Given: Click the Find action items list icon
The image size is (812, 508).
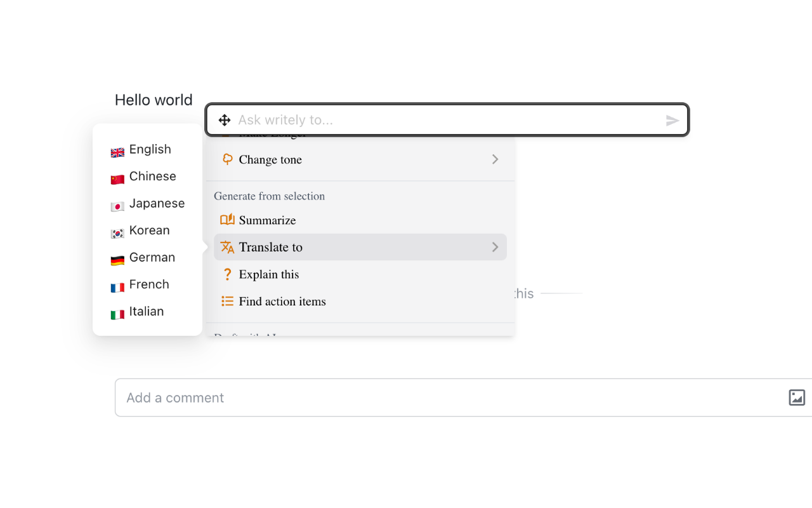Looking at the screenshot, I should 227,301.
